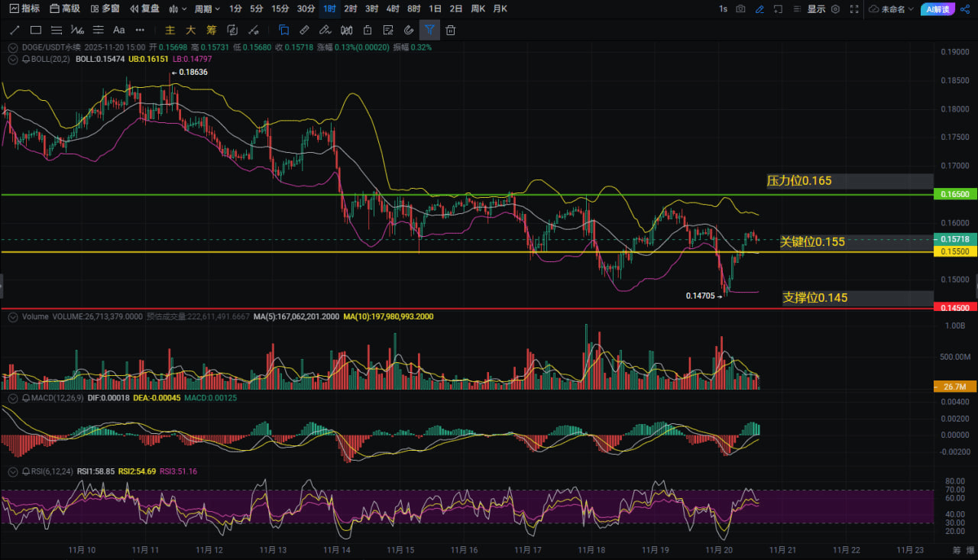Image resolution: width=978 pixels, height=560 pixels.
Task: Toggle the MACD indicator alert bell
Action: [x=26, y=399]
